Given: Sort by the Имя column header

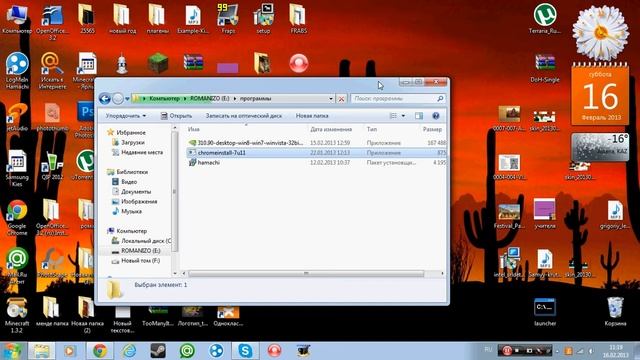Looking at the screenshot, I should pos(193,129).
